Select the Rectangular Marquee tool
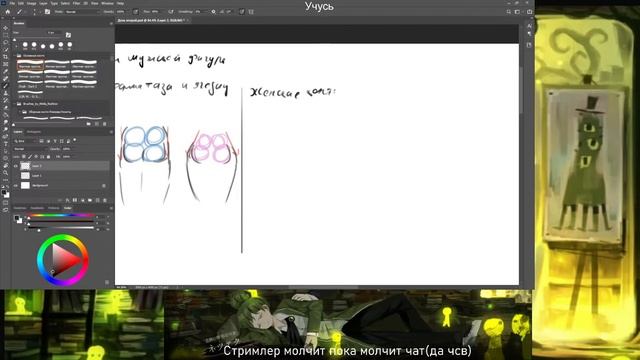Image resolution: width=640 pixels, height=360 pixels. pyautogui.click(x=6, y=36)
